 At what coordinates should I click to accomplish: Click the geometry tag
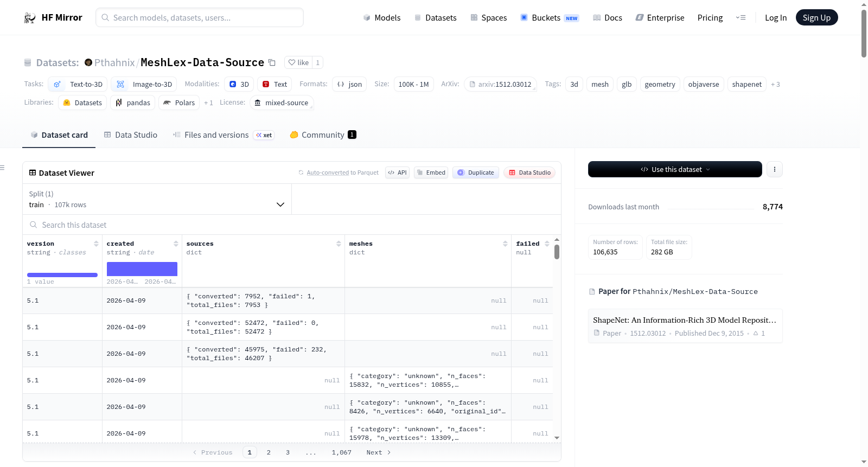tap(660, 84)
